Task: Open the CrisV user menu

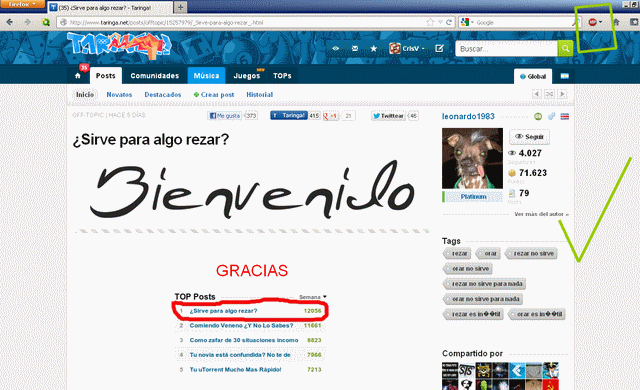Action: pyautogui.click(x=407, y=49)
